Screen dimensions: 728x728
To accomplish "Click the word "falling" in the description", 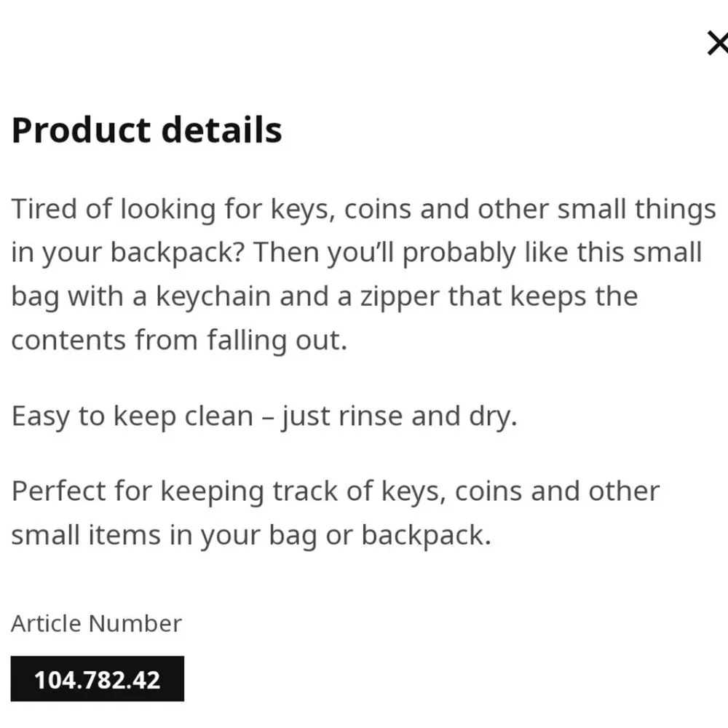I will pyautogui.click(x=246, y=341).
